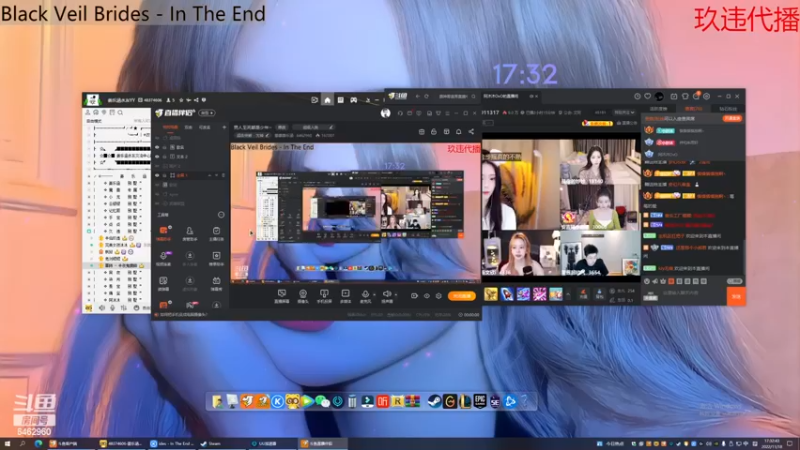Click the webcam source icon in bottom toolbar
The image size is (800, 450).
[x=303, y=294]
